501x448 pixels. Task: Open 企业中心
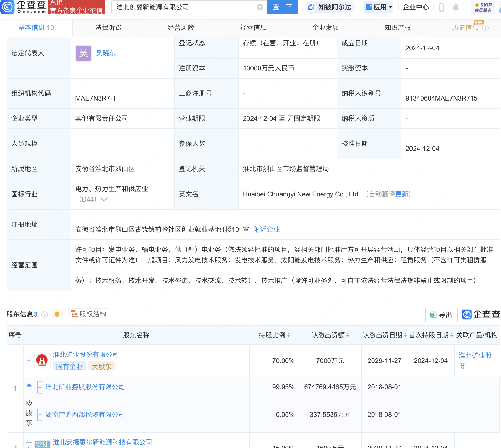pos(416,7)
